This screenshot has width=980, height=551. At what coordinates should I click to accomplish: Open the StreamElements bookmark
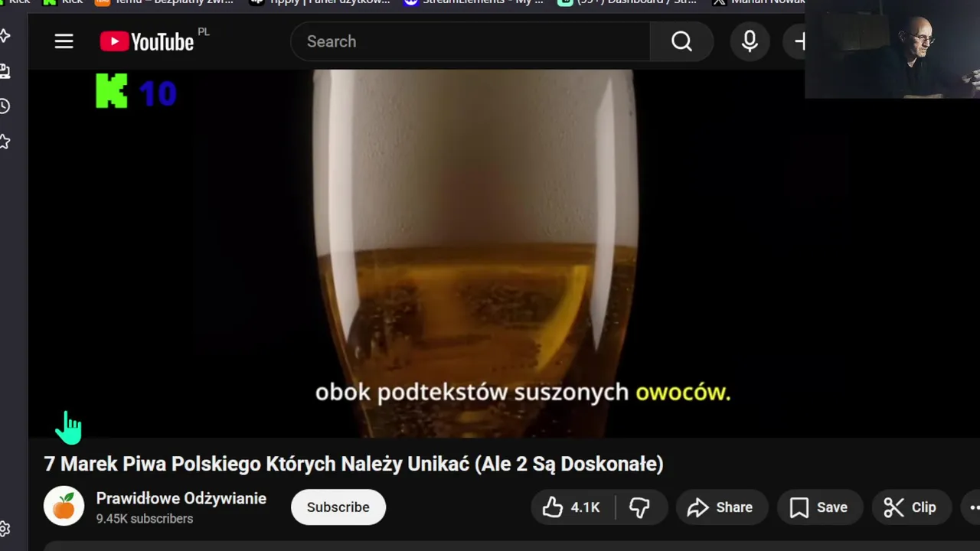[474, 2]
